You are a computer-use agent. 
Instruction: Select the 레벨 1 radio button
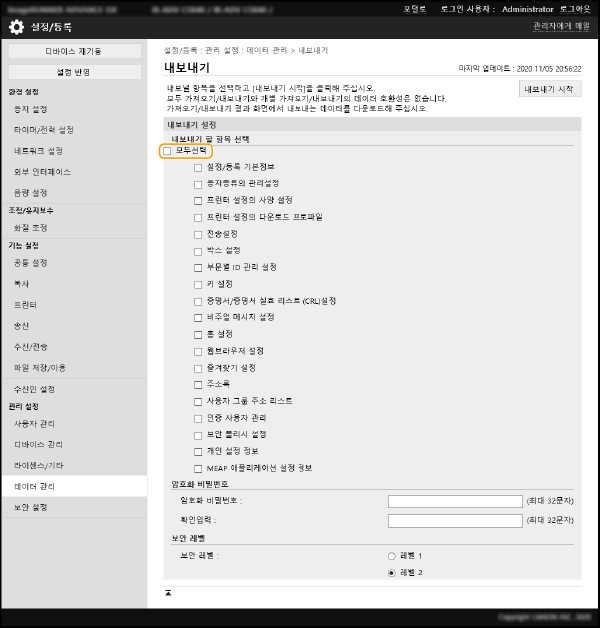pos(391,555)
